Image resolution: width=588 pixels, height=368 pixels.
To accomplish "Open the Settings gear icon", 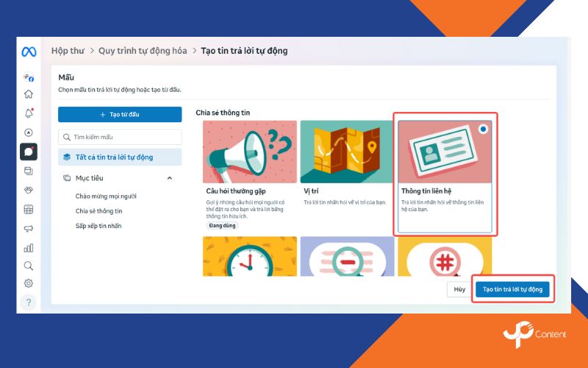I will (29, 283).
